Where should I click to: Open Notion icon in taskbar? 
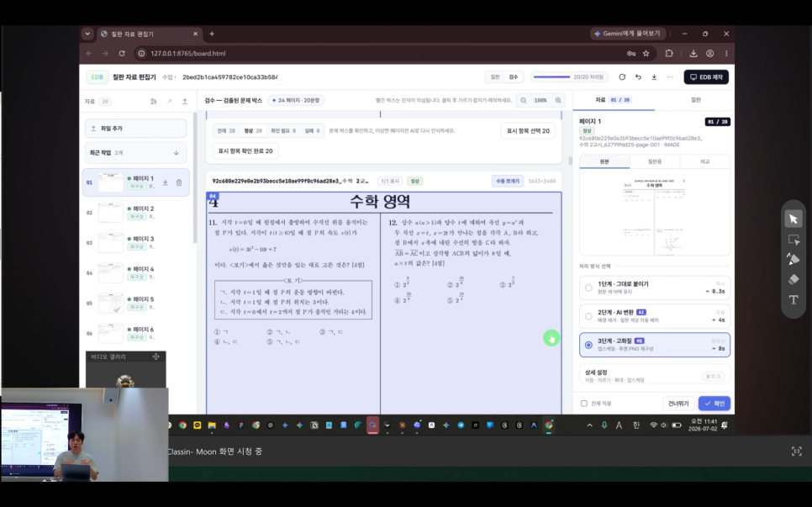coord(314,425)
